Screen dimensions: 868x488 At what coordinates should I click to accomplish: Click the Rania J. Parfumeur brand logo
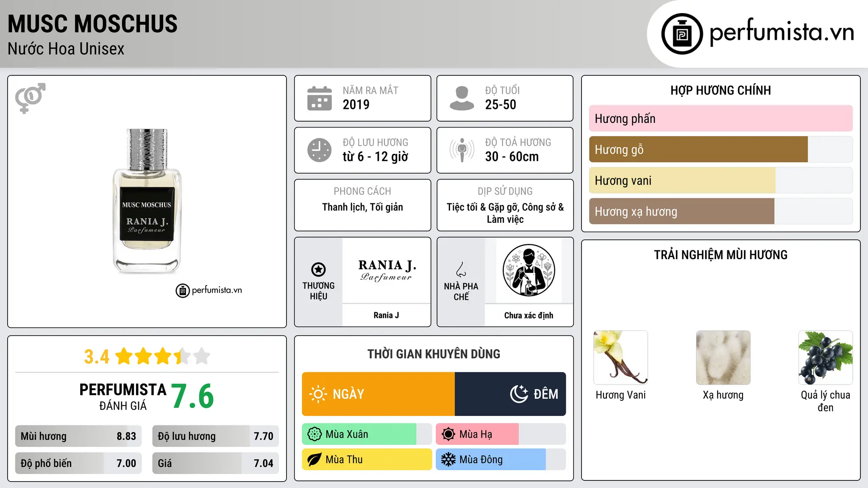point(387,270)
